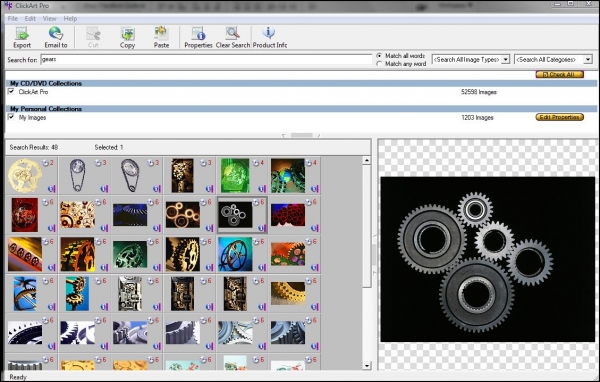This screenshot has height=382, width=600.
Task: Select the gold clock gears thumbnail
Action: pyautogui.click(x=25, y=175)
